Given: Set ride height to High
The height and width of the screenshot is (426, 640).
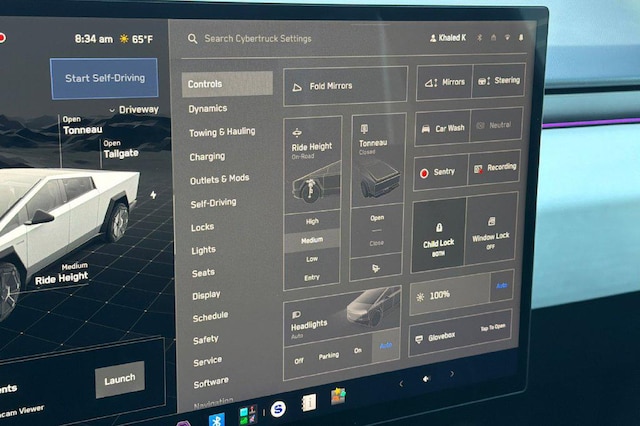Looking at the screenshot, I should point(312,222).
